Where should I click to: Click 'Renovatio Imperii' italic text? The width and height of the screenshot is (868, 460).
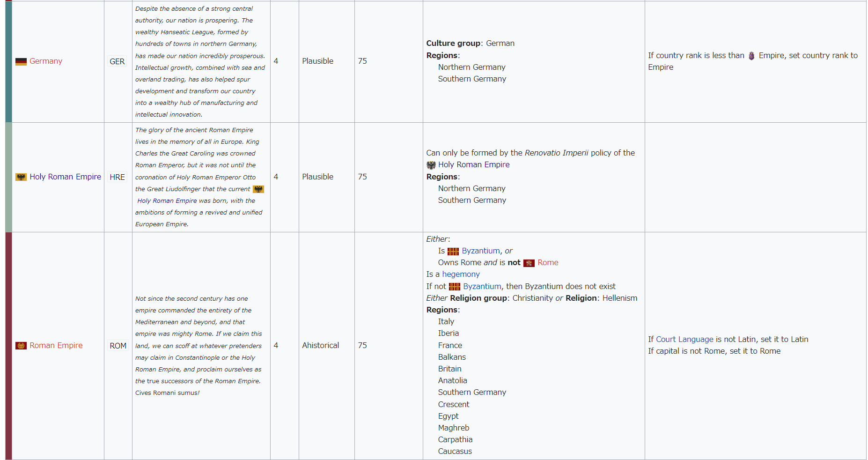click(557, 153)
